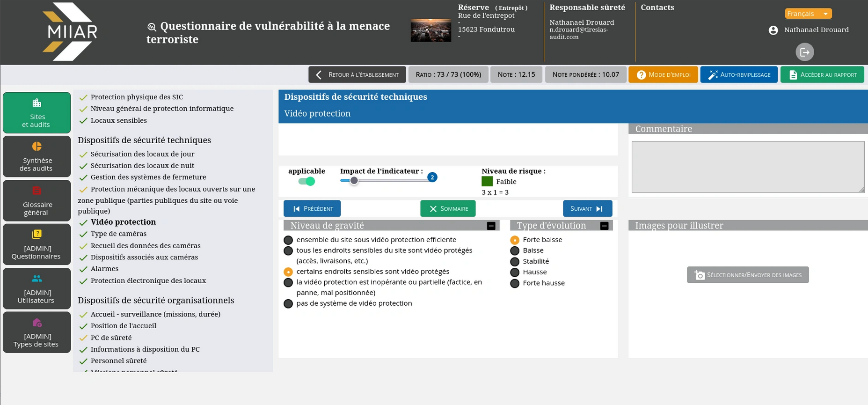The height and width of the screenshot is (405, 868).
Task: Open Glossaire général section
Action: coord(37,200)
